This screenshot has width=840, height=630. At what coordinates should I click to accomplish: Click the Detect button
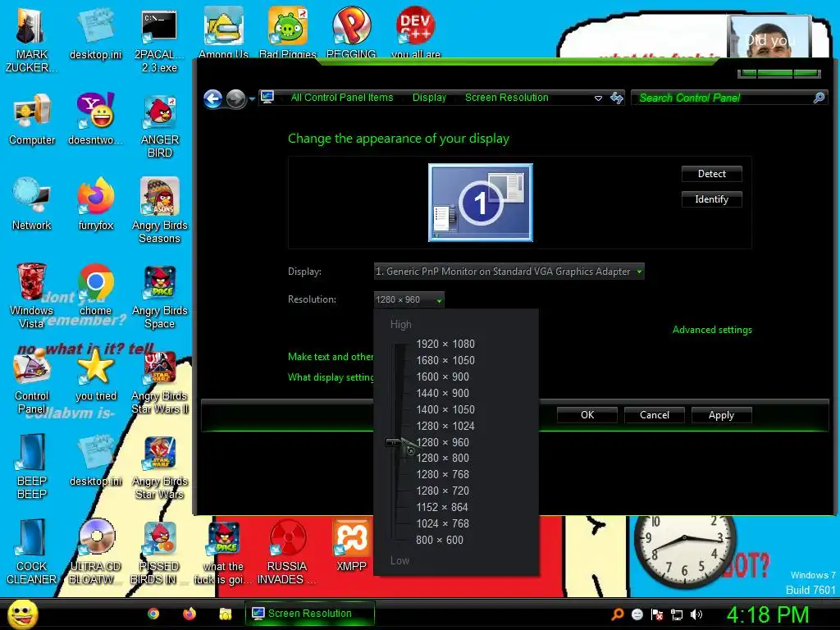click(x=711, y=174)
